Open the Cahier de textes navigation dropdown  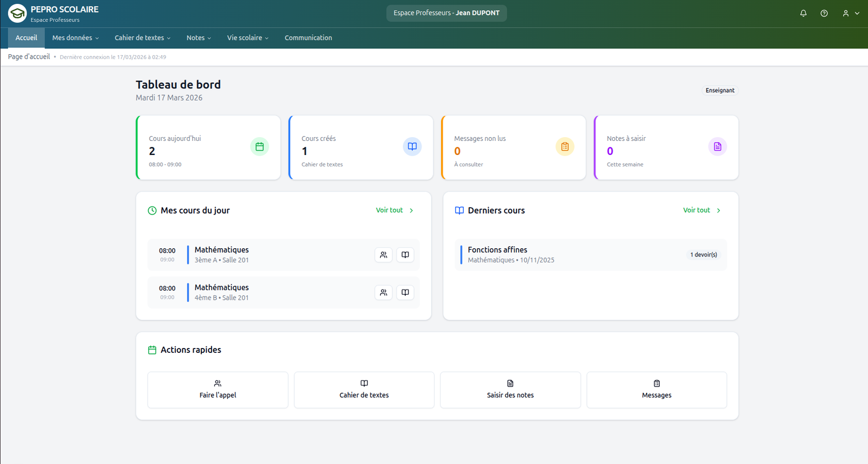tap(142, 38)
